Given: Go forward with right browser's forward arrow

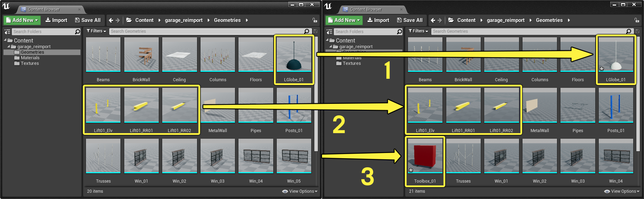Looking at the screenshot, I should (x=440, y=20).
